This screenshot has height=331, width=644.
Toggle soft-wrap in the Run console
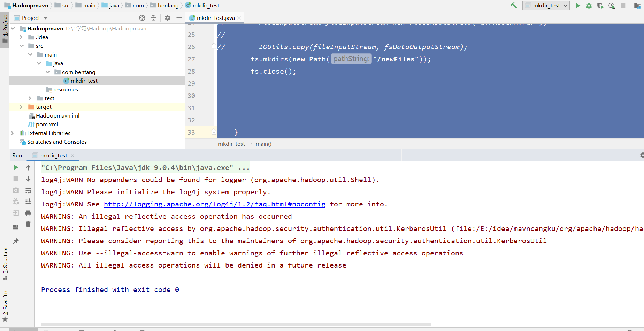click(28, 190)
